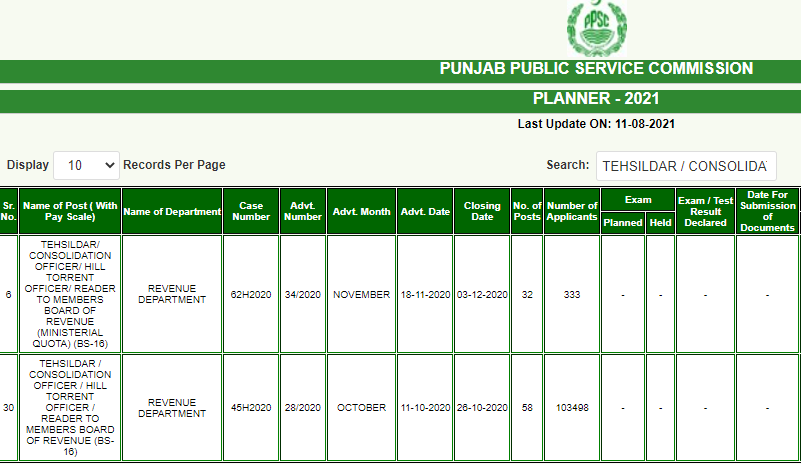The height and width of the screenshot is (464, 801).
Task: Click posts count 32 cell
Action: (527, 294)
